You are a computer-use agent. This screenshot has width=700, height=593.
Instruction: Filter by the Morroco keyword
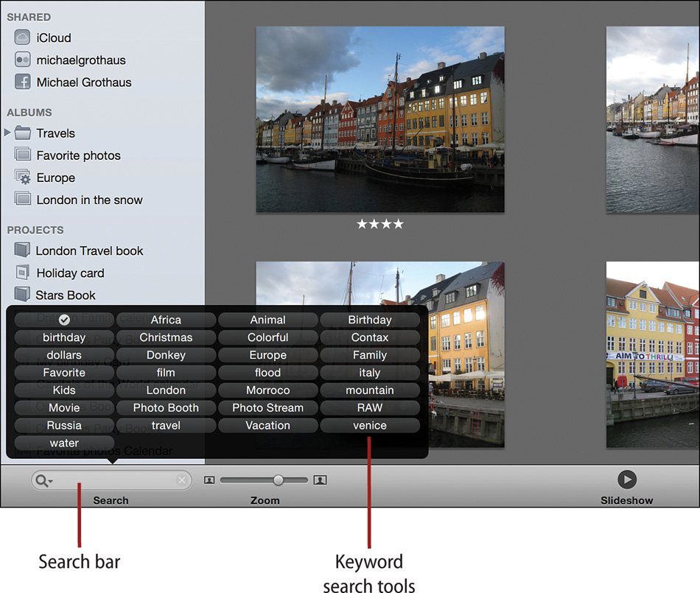268,390
